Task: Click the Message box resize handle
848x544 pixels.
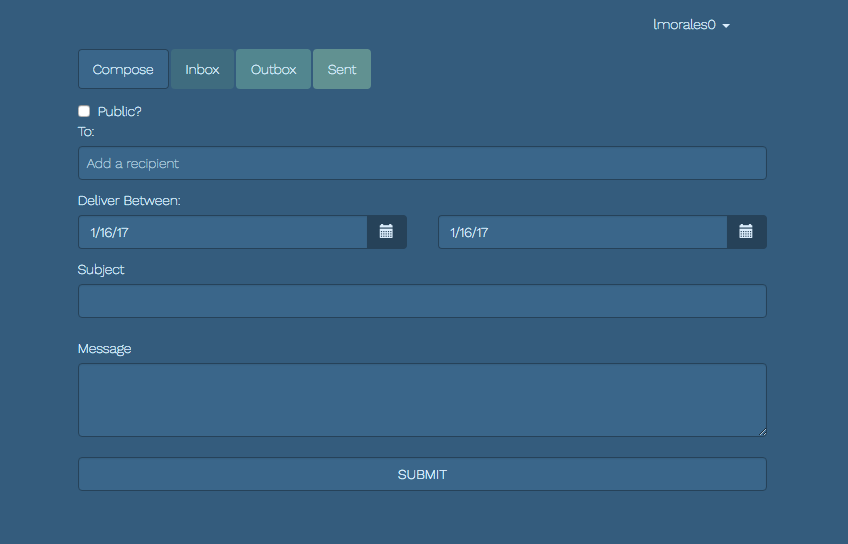Action: [761, 431]
